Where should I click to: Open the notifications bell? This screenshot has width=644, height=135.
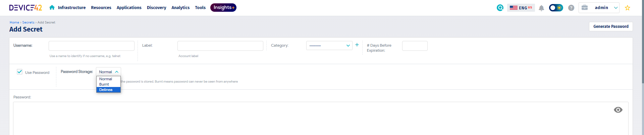point(541,8)
